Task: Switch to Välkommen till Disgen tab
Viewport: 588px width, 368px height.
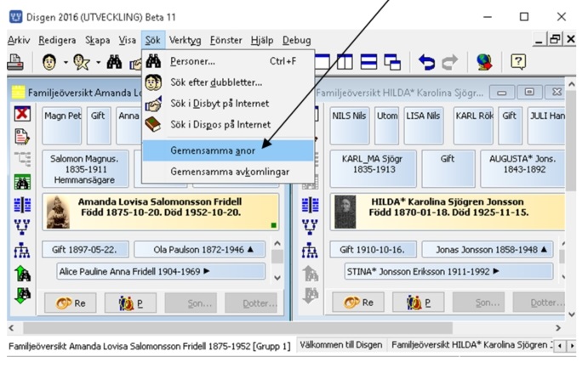Action: pyautogui.click(x=341, y=345)
